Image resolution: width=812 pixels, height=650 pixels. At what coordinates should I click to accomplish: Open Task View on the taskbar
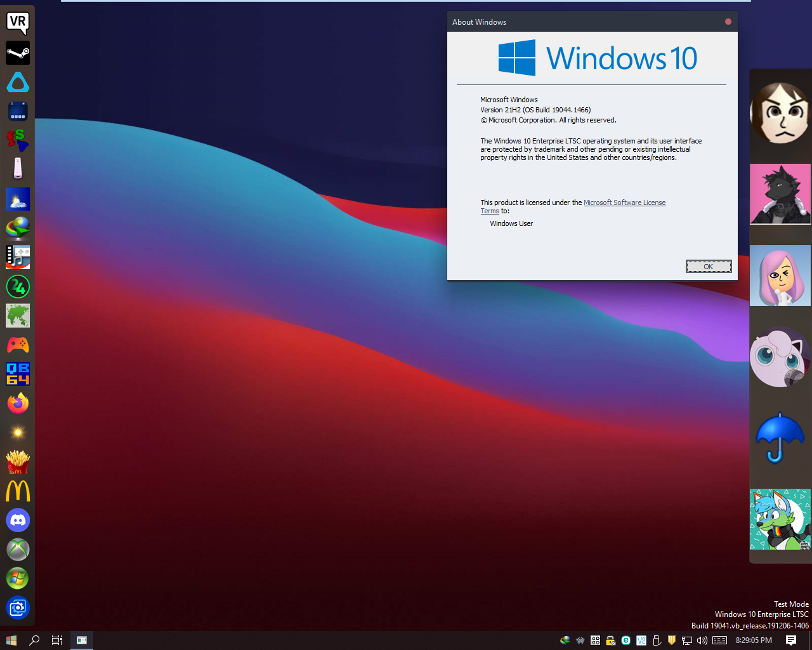click(x=57, y=640)
